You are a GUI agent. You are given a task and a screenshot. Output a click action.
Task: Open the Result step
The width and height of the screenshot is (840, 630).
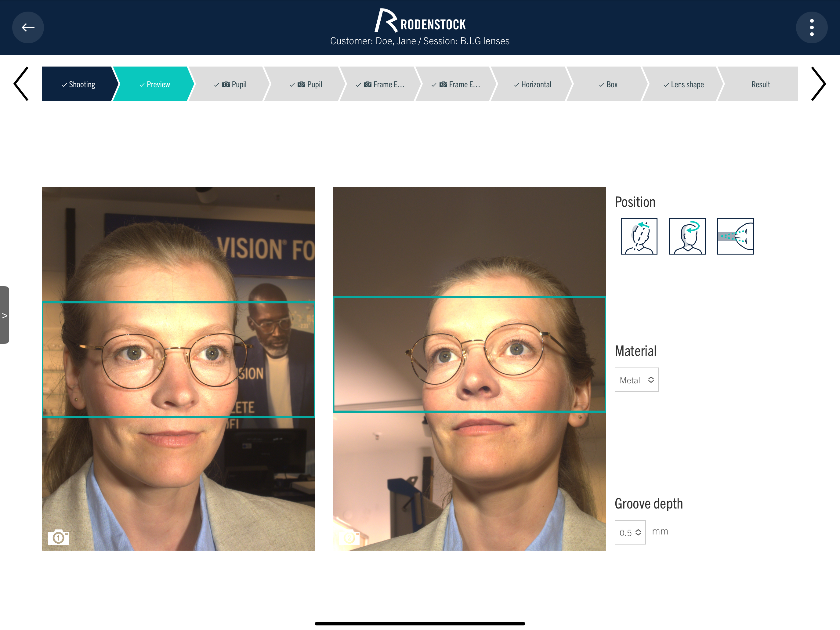(758, 84)
